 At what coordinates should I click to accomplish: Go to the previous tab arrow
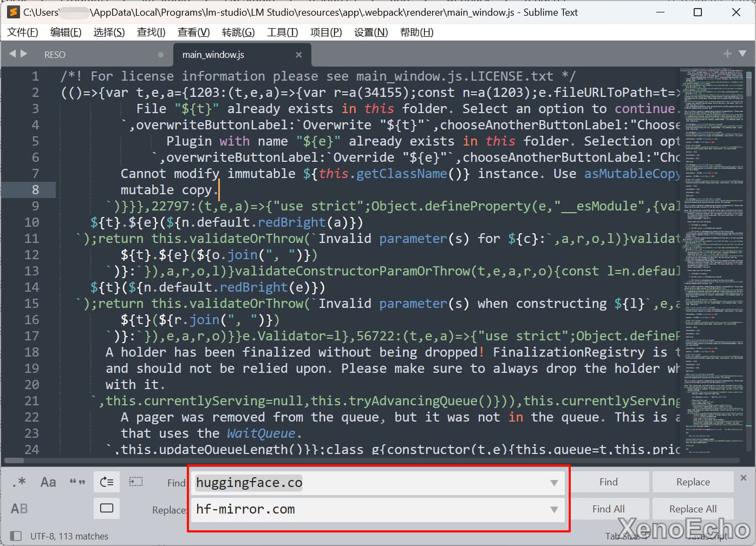tap(12, 54)
